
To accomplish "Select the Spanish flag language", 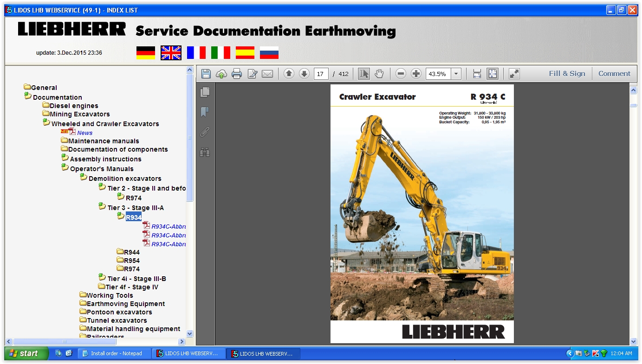I will tap(245, 53).
